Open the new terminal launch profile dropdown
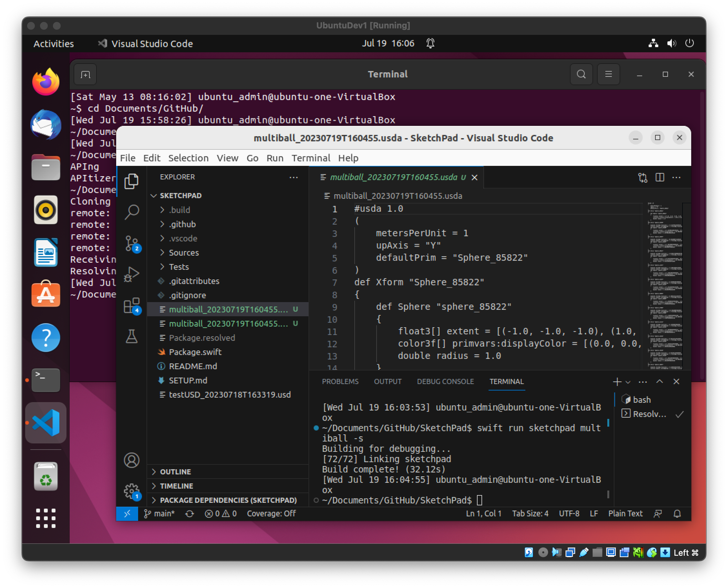 tap(628, 382)
